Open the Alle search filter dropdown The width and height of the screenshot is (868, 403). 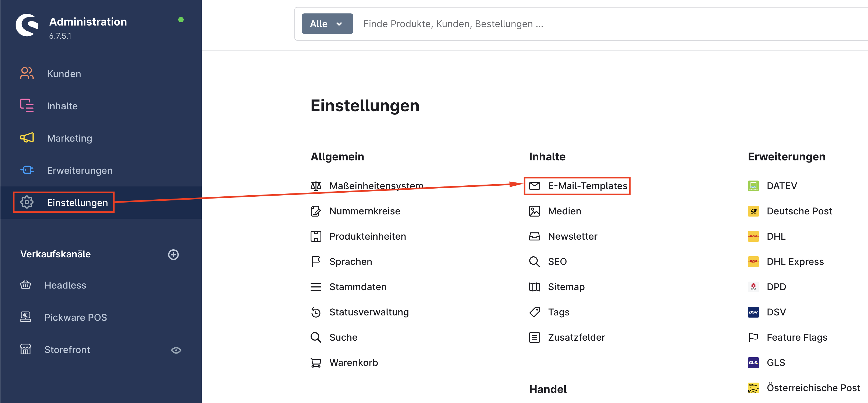point(327,24)
